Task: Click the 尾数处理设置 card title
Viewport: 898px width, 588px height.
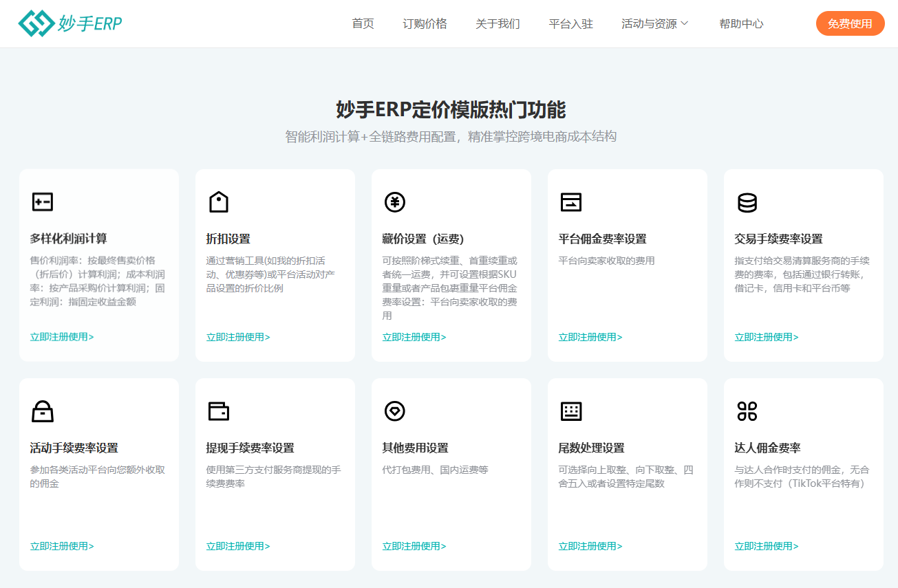Action: point(592,448)
